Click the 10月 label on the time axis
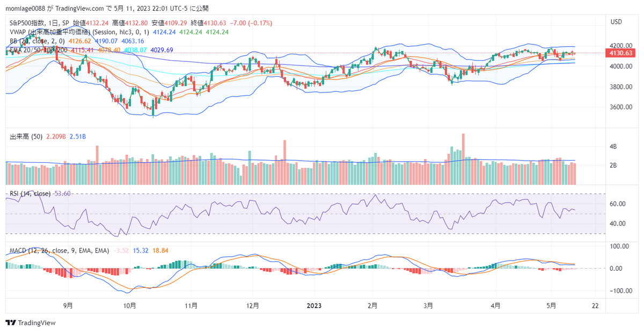644x332 pixels. pyautogui.click(x=129, y=305)
